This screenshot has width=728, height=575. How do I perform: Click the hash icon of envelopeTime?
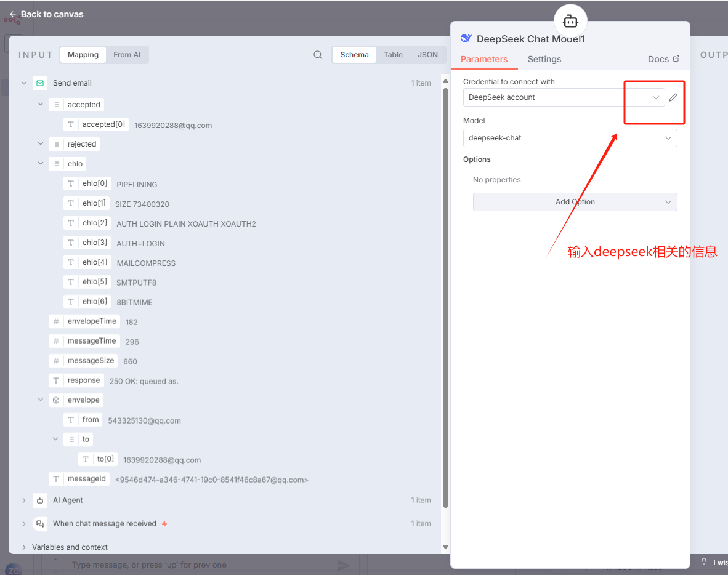tap(55, 321)
